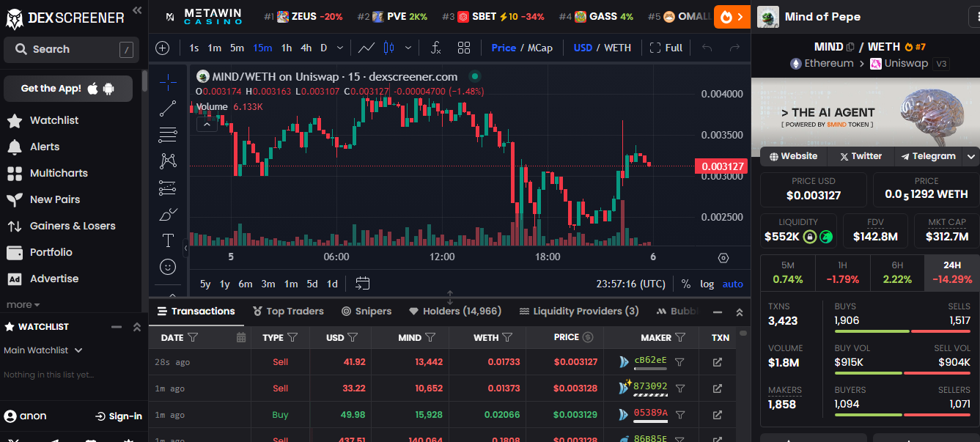
Task: Select the brush drawing tool
Action: click(x=168, y=214)
